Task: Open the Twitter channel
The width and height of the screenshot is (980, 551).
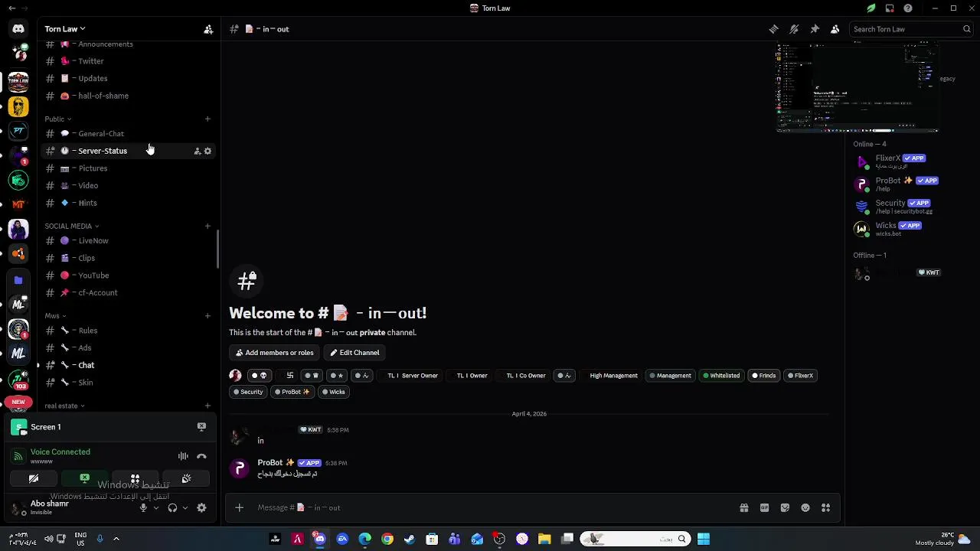Action: pos(128,61)
